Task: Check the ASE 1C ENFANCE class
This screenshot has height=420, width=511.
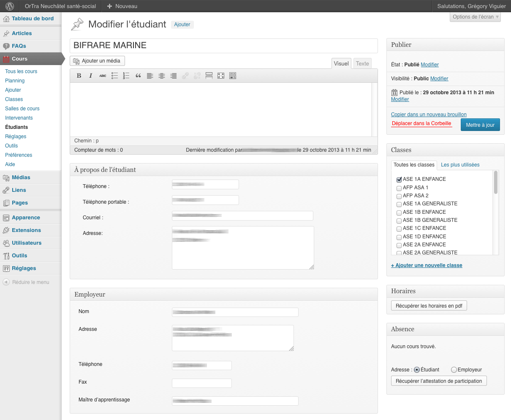Action: coord(399,229)
